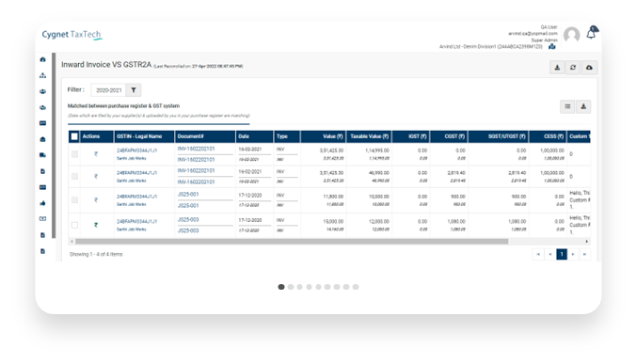This screenshot has width=637, height=364.
Task: Sort by SGST/UTGST column header
Action: pos(499,136)
